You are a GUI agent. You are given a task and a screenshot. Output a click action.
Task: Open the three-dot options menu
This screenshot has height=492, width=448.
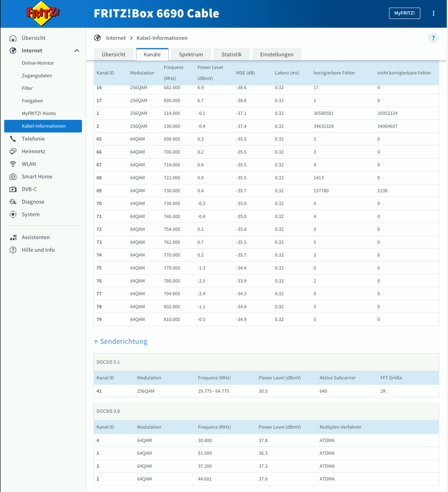[434, 13]
